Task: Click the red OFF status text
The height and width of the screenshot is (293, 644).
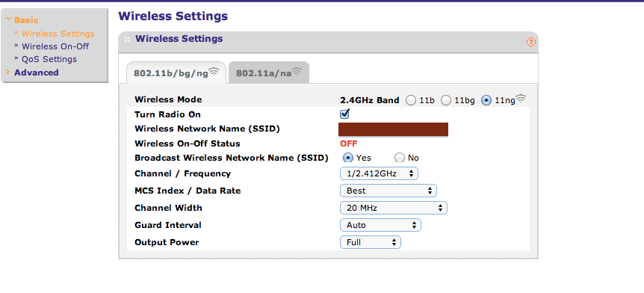Action: pos(348,144)
